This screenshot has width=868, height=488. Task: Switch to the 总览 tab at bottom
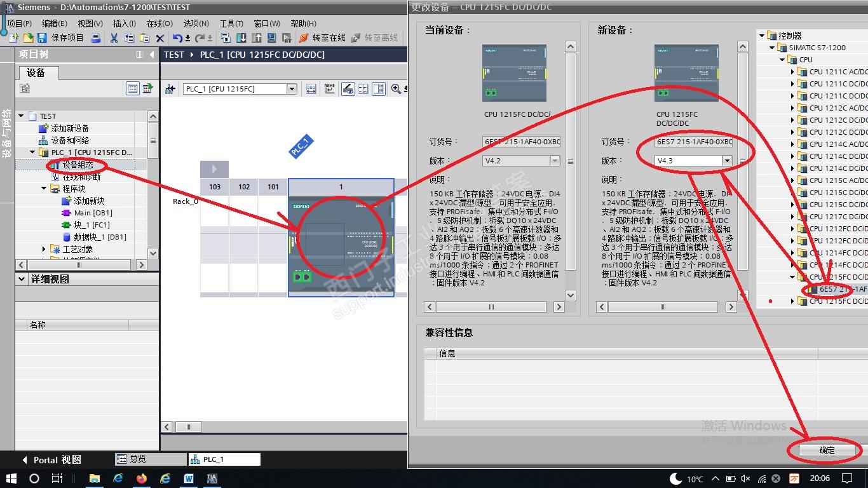pyautogui.click(x=150, y=459)
